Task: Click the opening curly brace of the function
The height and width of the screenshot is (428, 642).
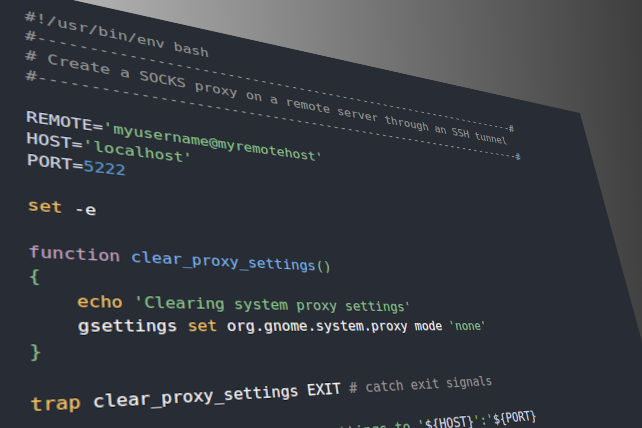Action: tap(35, 277)
